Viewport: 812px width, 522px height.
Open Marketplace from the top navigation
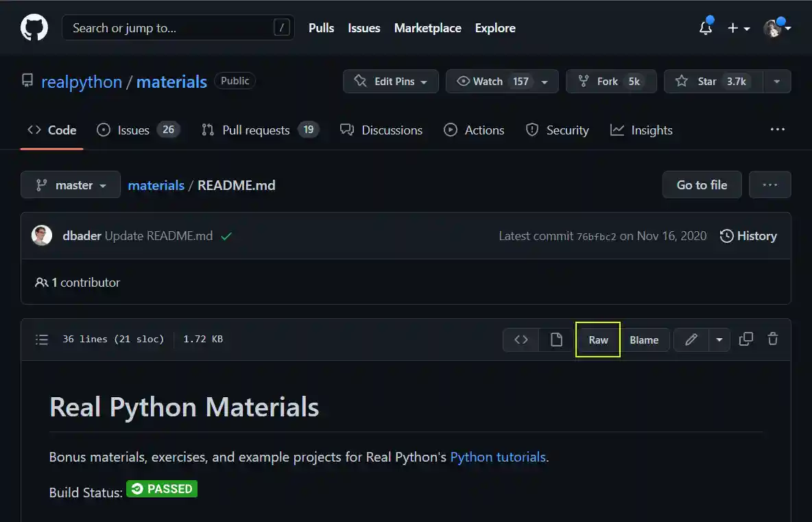[x=427, y=28]
